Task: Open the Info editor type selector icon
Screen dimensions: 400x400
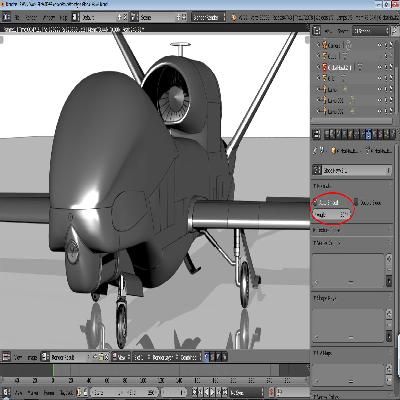Action: pos(7,17)
